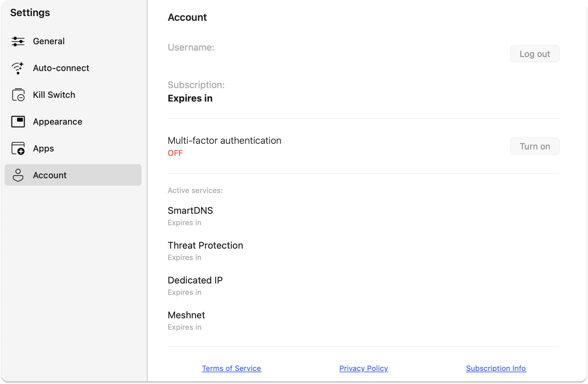Click the General sliders icon
Image resolution: width=588 pixels, height=384 pixels.
click(x=18, y=41)
